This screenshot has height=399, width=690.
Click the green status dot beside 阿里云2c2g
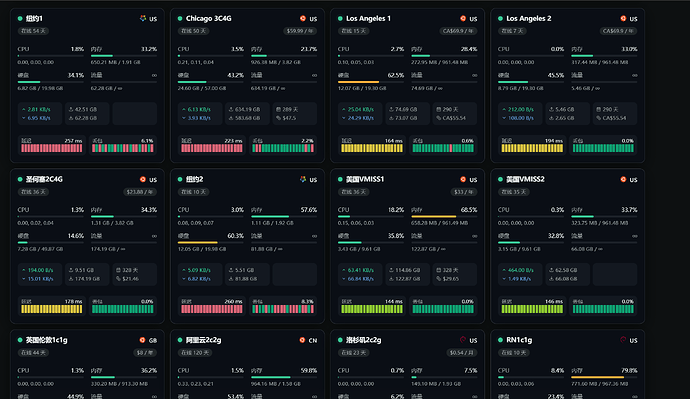tap(180, 340)
